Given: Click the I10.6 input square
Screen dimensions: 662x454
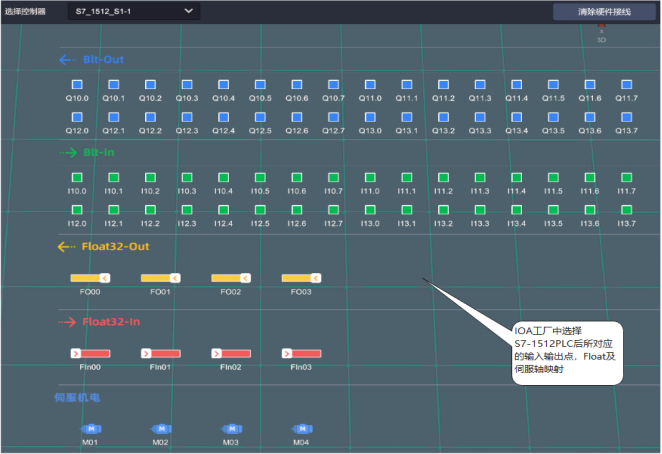Looking at the screenshot, I should coord(297,177).
